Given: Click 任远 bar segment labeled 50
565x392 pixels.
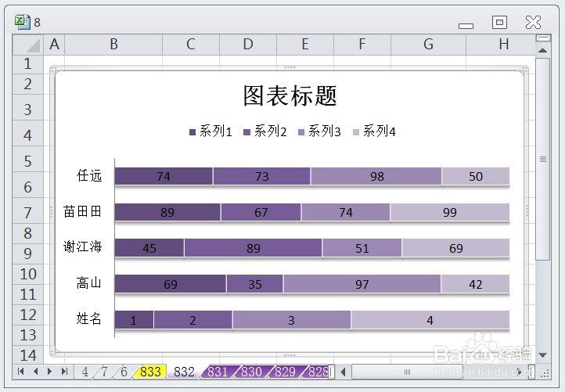Looking at the screenshot, I should tap(476, 176).
